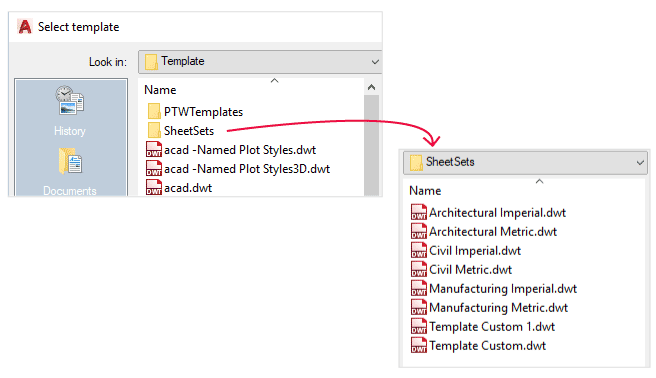Select Manufacturing Metric.dwt file
This screenshot has width=656, height=378.
pyautogui.click(x=498, y=308)
